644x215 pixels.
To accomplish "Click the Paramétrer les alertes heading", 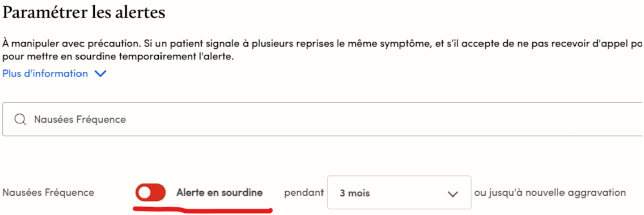I will 84,13.
